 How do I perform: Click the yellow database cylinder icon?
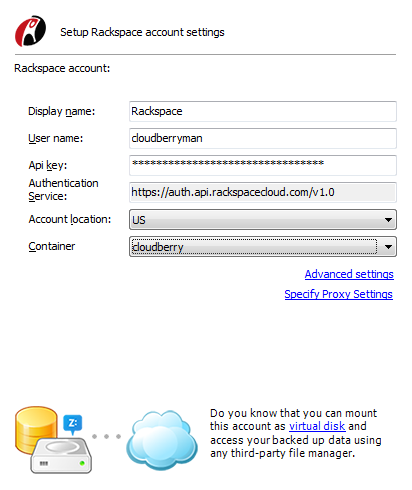(x=36, y=428)
